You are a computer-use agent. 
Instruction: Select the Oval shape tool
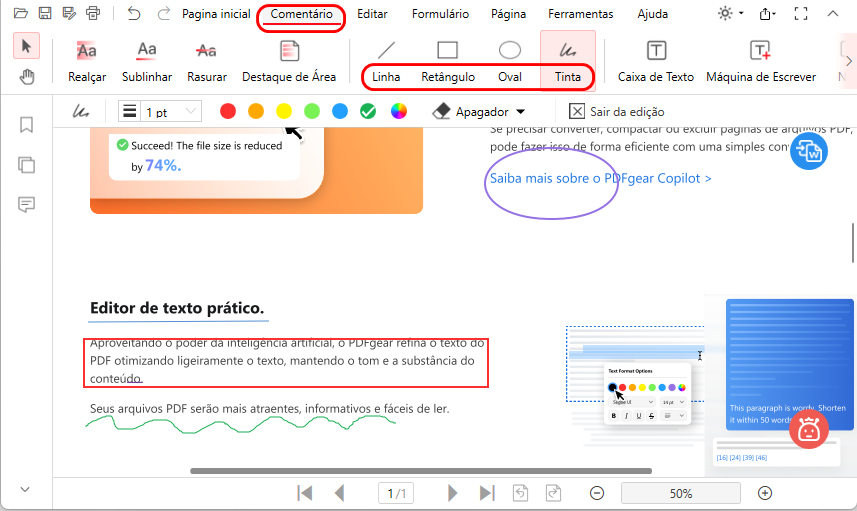pos(509,62)
